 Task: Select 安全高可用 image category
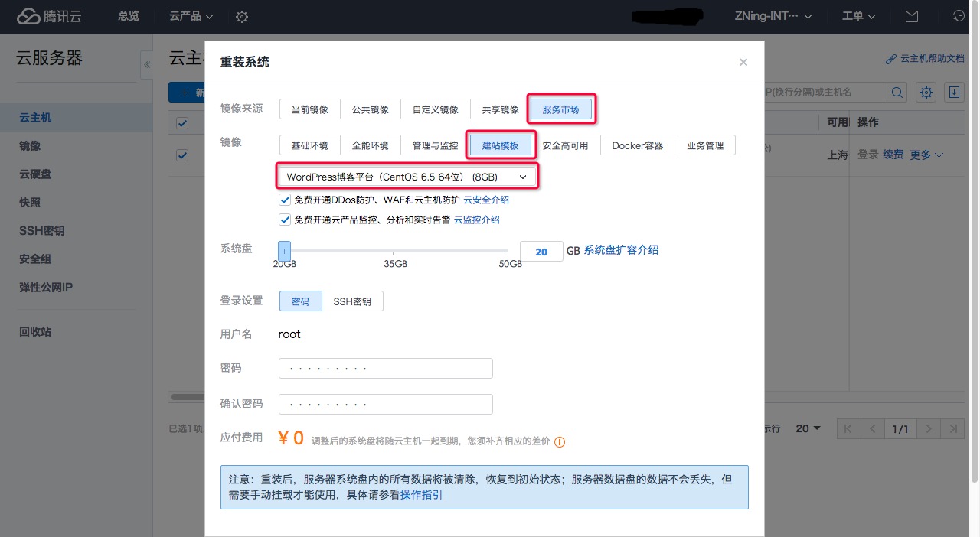coord(566,145)
